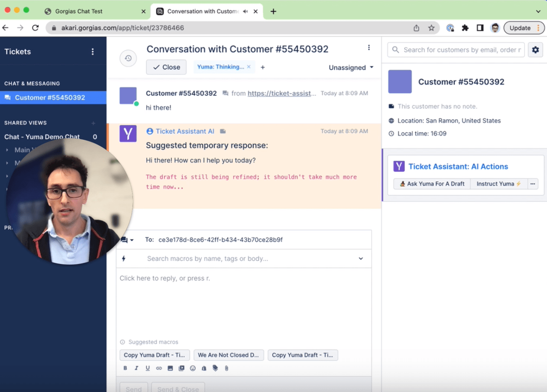
Task: Apply italic formatting in the reply toolbar
Action: coord(136,368)
